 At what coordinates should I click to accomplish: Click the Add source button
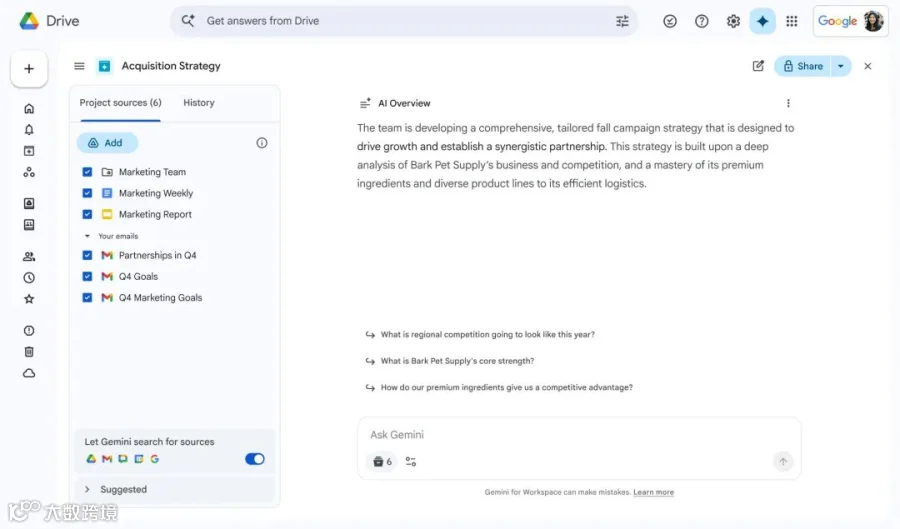coord(106,143)
